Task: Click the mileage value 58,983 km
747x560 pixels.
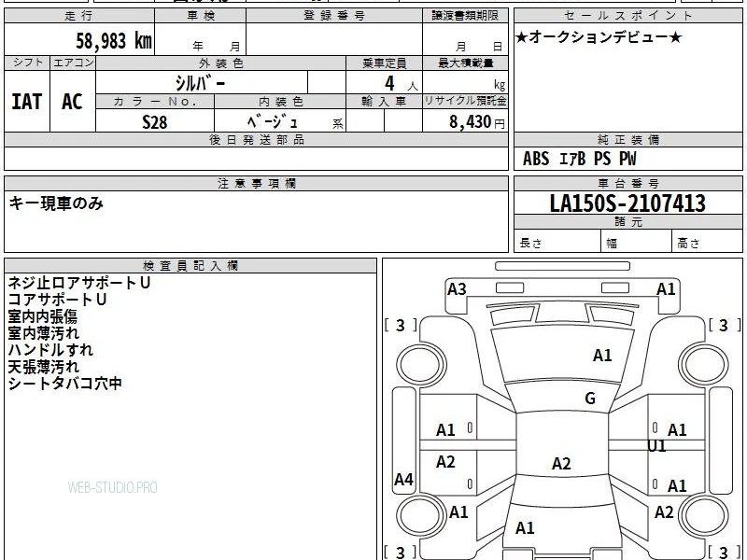Action: point(114,41)
